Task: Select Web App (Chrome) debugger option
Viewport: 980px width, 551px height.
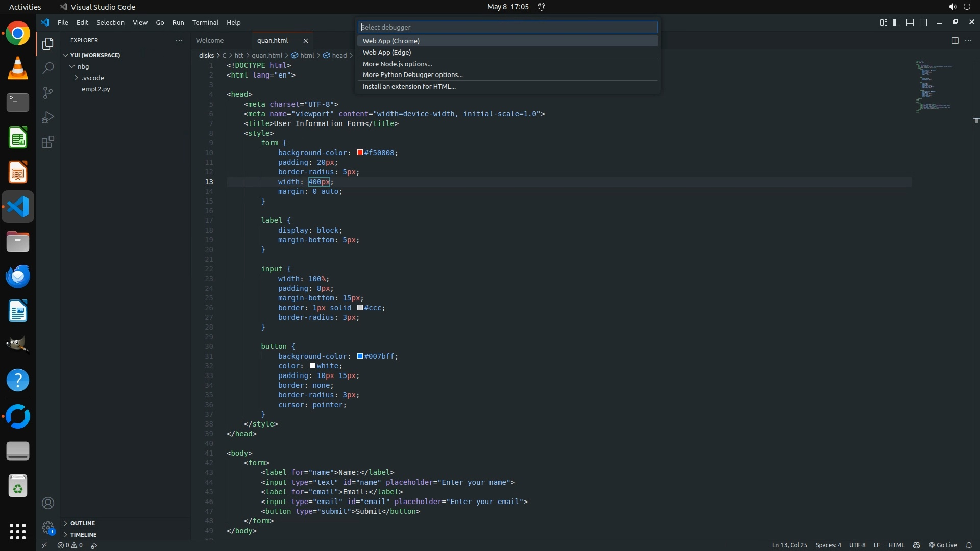Action: [x=391, y=41]
